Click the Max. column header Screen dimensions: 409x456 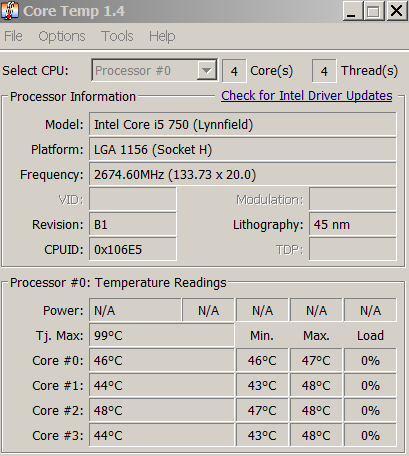(316, 335)
